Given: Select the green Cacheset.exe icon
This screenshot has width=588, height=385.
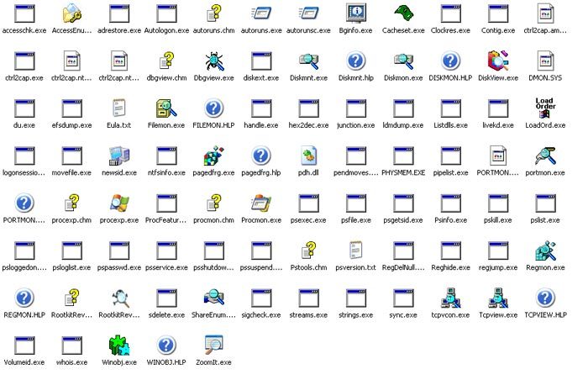Looking at the screenshot, I should [x=403, y=13].
